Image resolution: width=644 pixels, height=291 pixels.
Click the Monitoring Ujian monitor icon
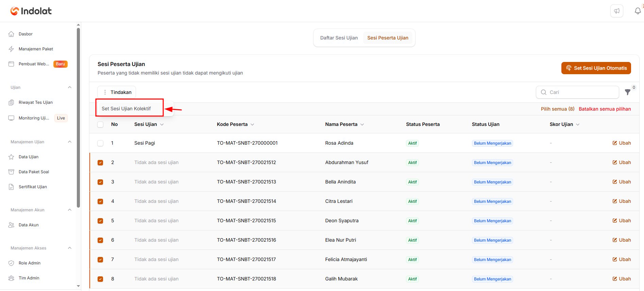pyautogui.click(x=11, y=118)
